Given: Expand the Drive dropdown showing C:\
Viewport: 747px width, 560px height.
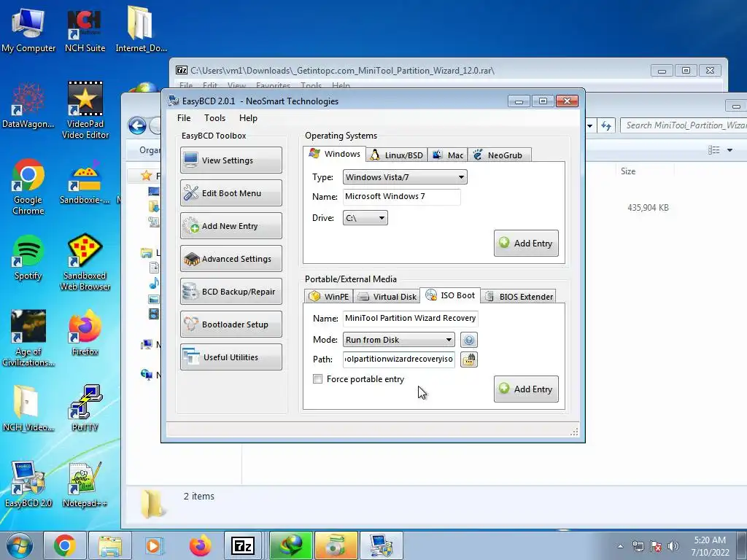Looking at the screenshot, I should 365,218.
